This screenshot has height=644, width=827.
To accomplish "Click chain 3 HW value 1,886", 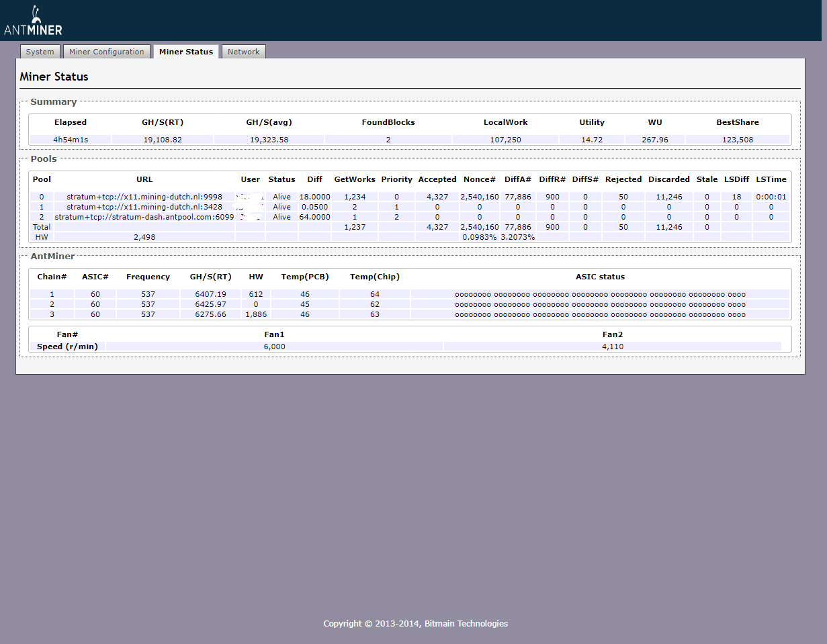I will coord(256,314).
